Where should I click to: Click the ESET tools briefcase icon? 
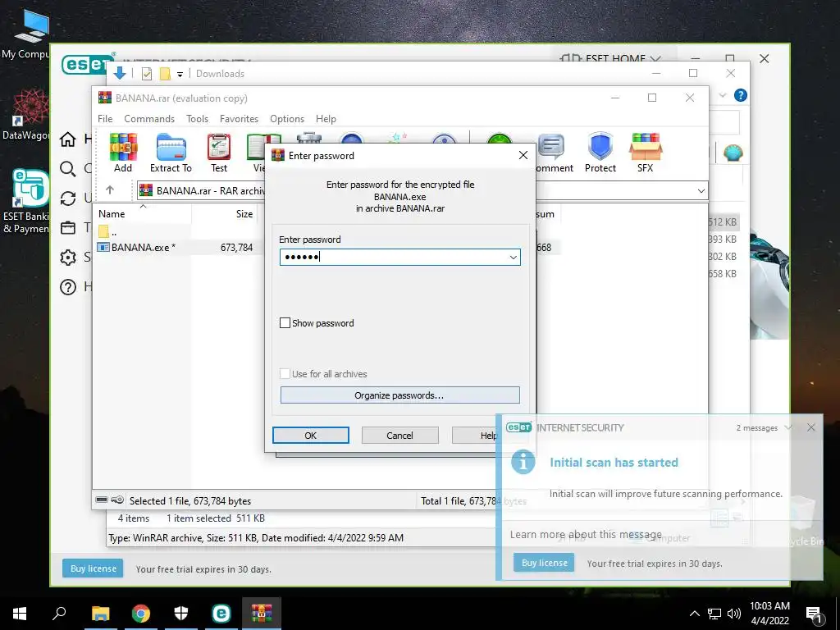68,228
